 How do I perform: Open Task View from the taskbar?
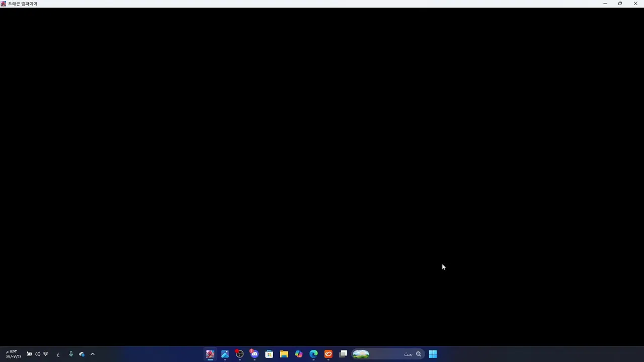(x=343, y=354)
